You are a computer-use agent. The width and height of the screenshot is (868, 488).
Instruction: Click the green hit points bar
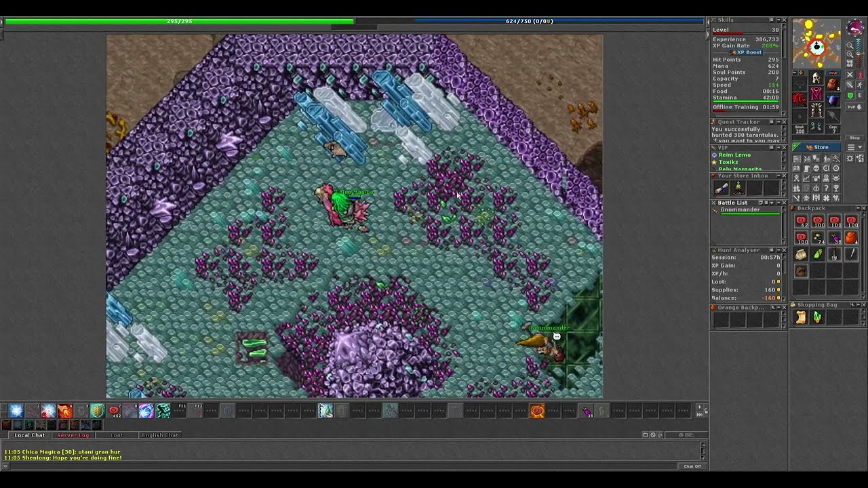[179, 21]
